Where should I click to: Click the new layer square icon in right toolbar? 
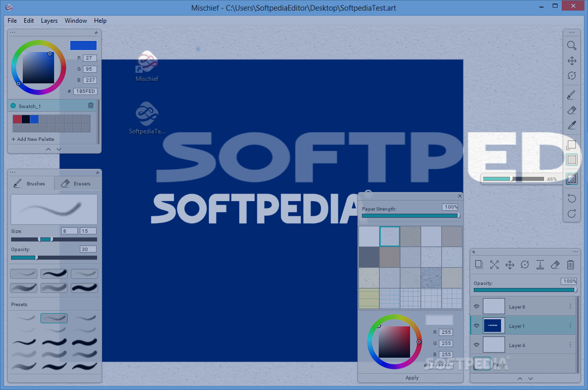(x=571, y=145)
